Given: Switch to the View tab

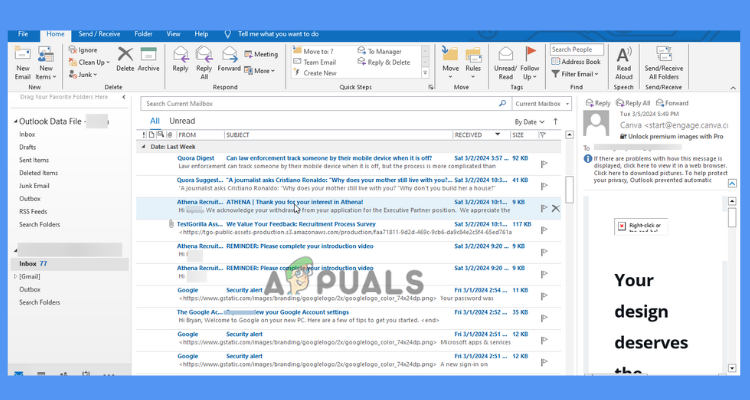Looking at the screenshot, I should point(173,34).
